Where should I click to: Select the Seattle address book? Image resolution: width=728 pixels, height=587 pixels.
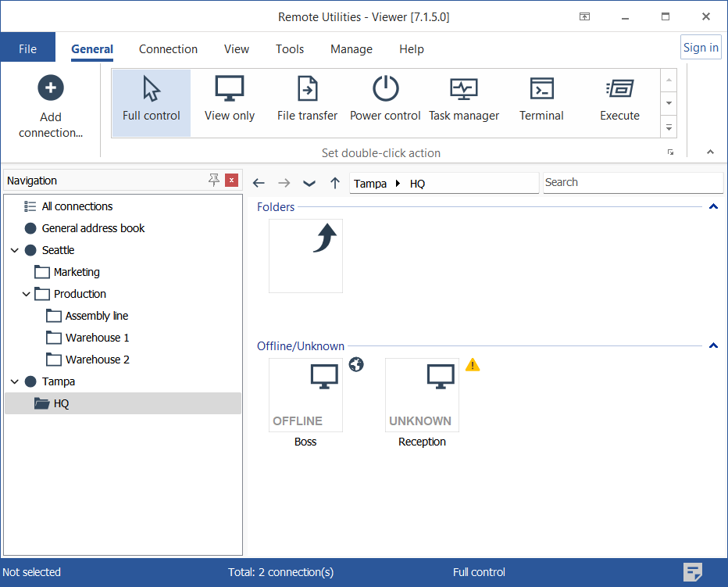pyautogui.click(x=58, y=250)
